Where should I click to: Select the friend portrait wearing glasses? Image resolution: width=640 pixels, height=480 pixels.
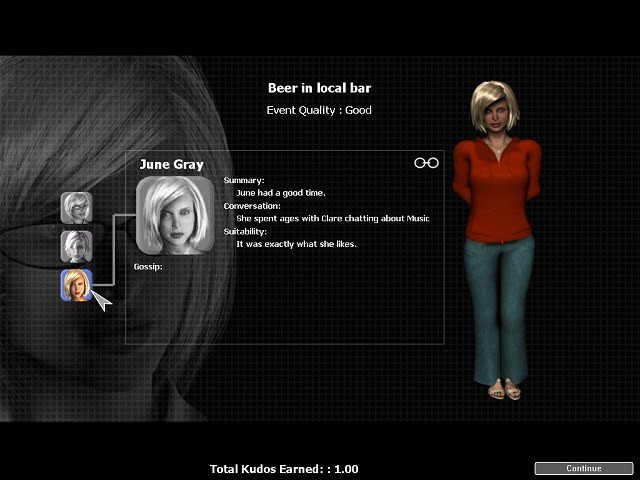[77, 208]
